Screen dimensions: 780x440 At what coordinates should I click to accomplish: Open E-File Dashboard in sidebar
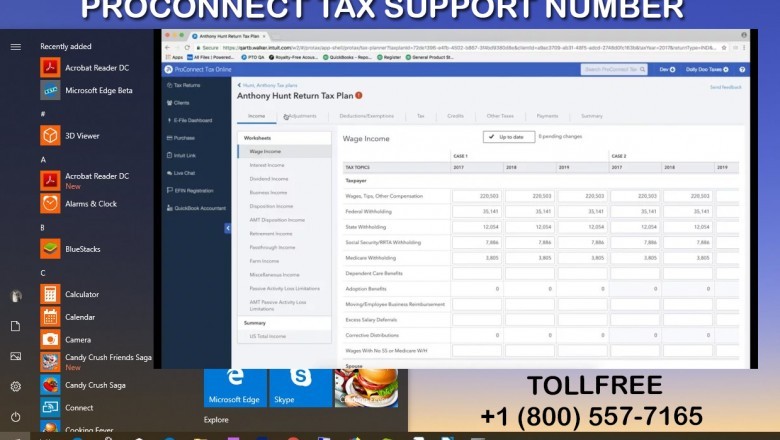tap(192, 120)
